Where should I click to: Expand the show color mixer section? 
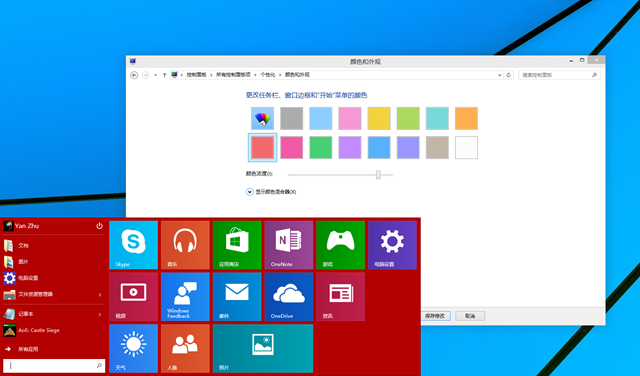point(249,192)
